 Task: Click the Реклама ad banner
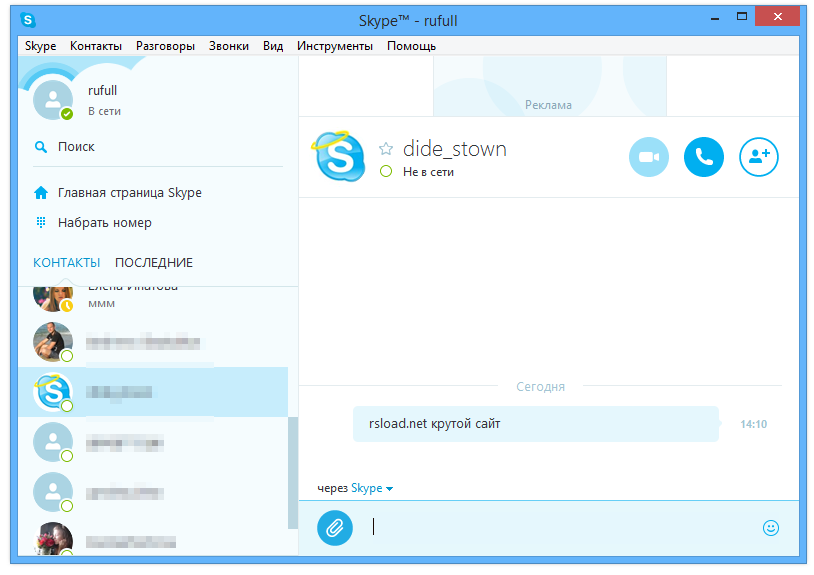pos(549,86)
